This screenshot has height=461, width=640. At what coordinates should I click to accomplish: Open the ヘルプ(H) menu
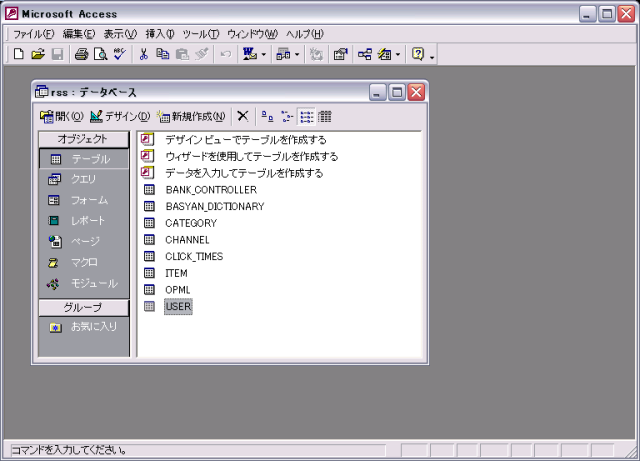tap(304, 34)
